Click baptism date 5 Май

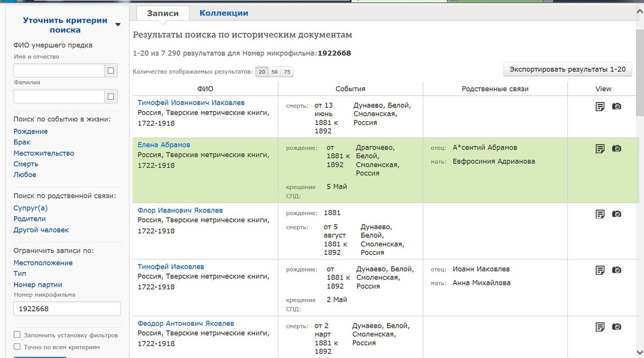(337, 187)
